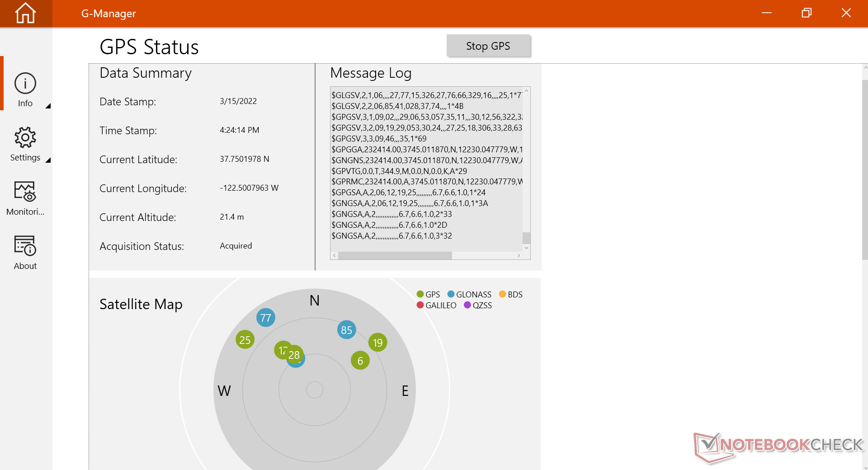Open the About sidebar icon

point(25,246)
